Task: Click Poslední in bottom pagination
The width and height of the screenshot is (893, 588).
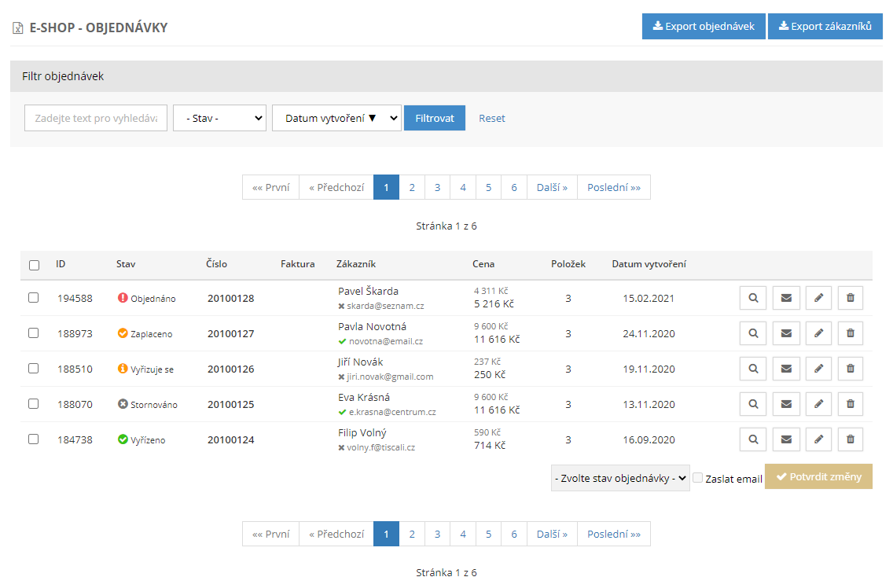Action: 613,534
